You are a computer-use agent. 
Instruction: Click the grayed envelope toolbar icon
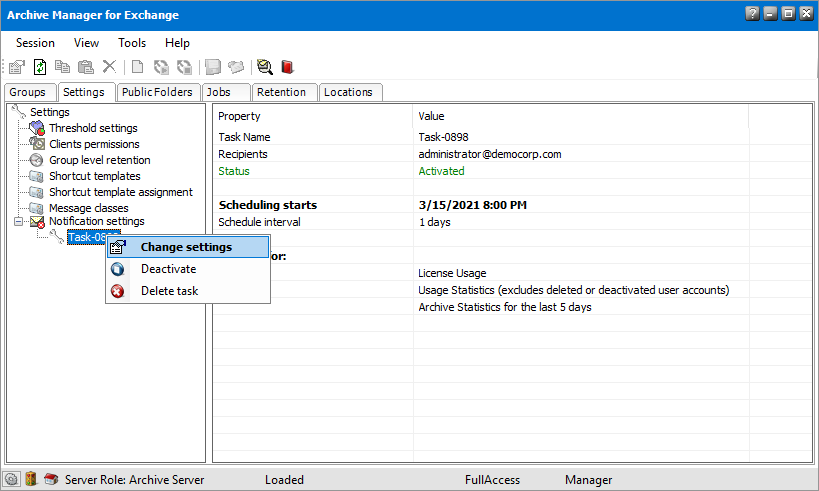click(x=236, y=67)
